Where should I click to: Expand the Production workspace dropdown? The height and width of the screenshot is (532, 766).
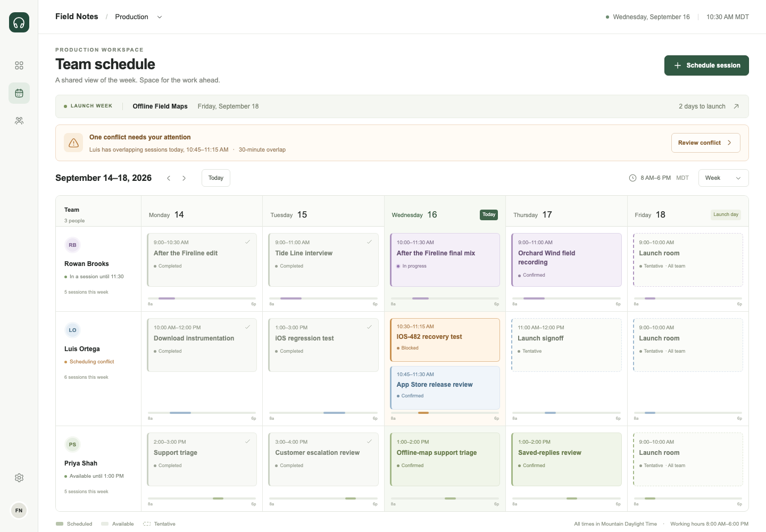click(139, 17)
